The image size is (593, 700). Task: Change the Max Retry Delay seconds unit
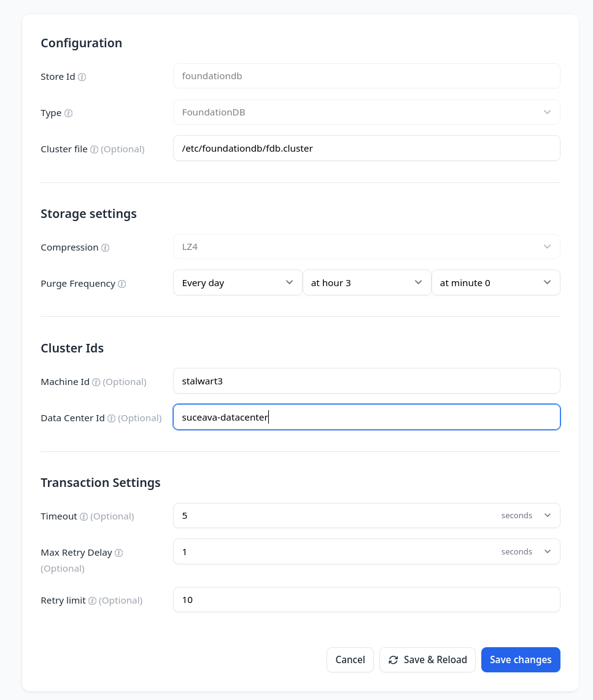(x=526, y=551)
